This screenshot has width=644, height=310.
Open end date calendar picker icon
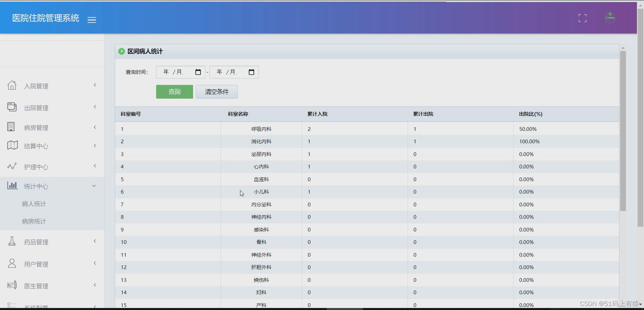251,72
